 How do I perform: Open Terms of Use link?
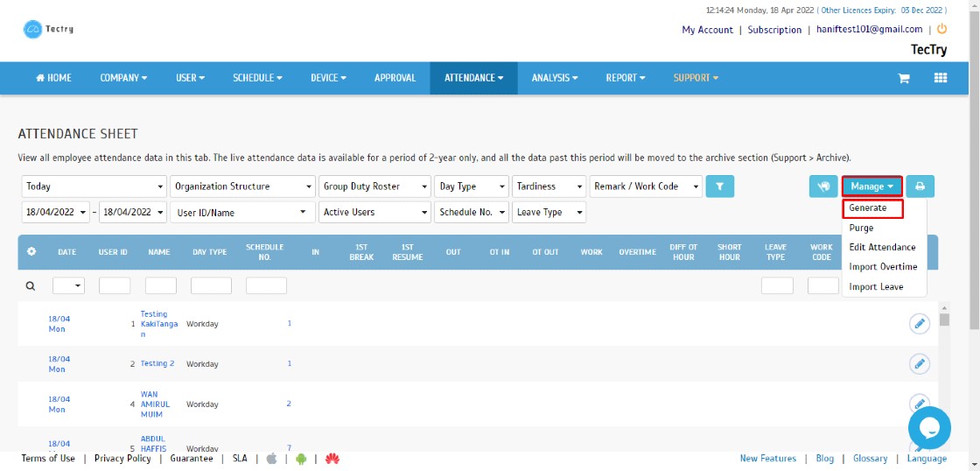pos(48,459)
